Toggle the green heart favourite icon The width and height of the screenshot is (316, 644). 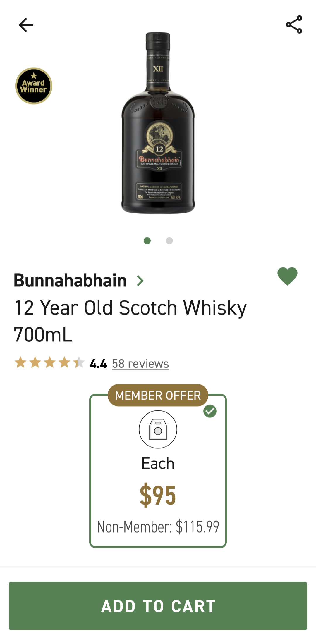tap(287, 276)
